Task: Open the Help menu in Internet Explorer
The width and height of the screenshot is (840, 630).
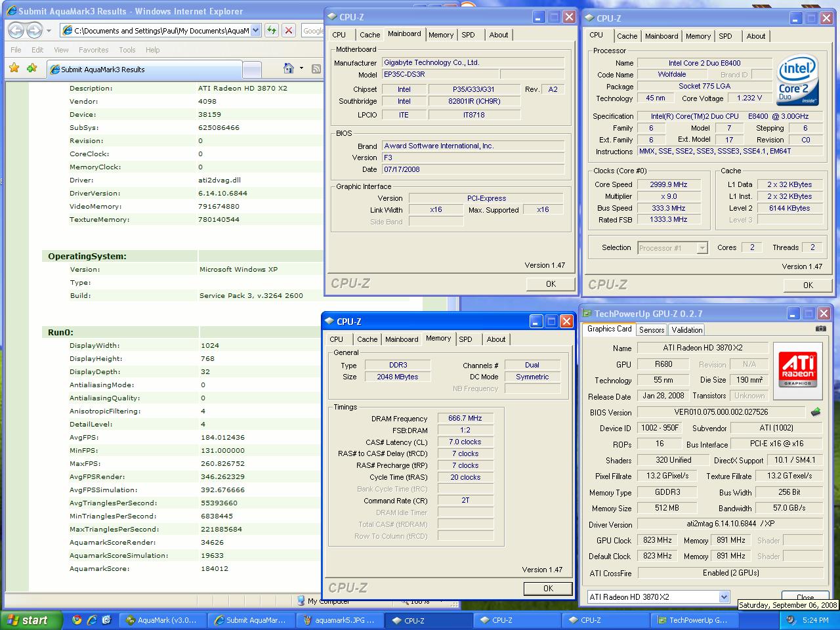Action: pos(153,50)
